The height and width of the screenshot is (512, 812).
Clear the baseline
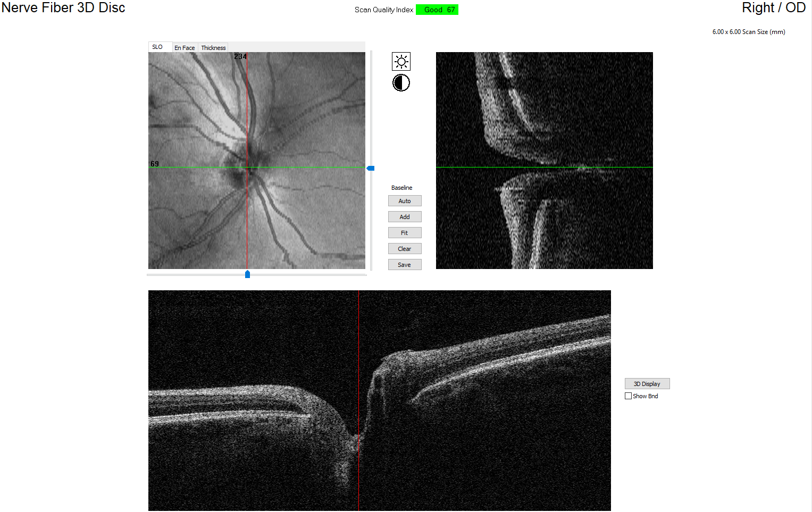(x=405, y=249)
